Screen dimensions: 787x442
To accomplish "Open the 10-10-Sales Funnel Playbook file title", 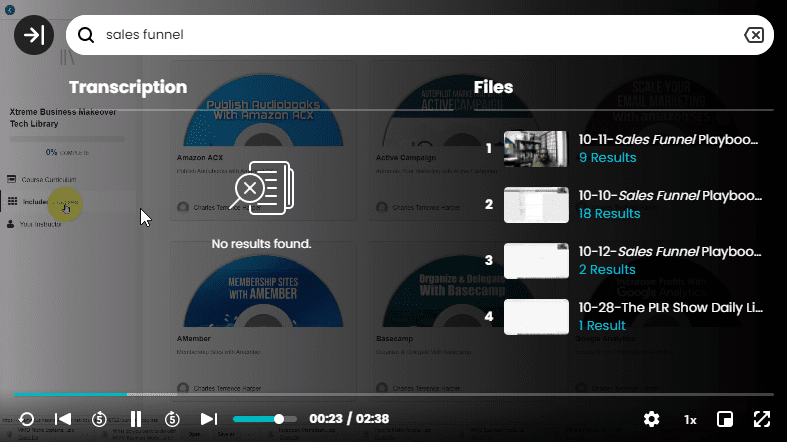I will coord(670,196).
